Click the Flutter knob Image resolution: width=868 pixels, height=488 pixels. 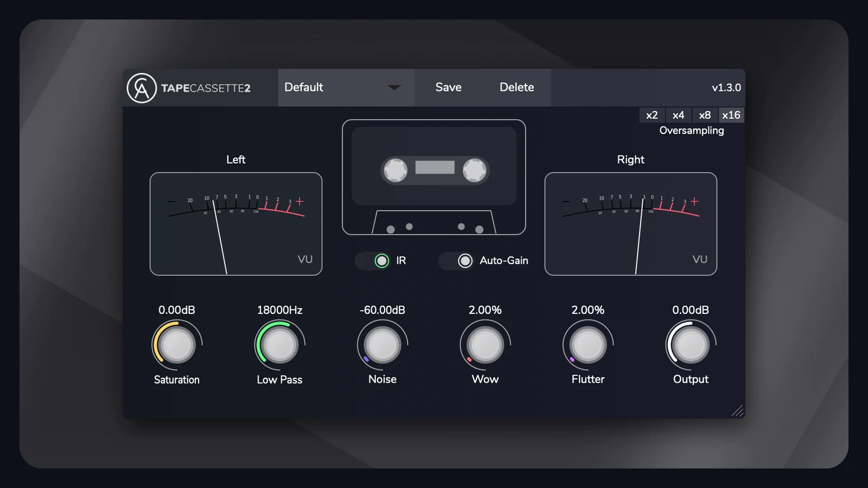pyautogui.click(x=588, y=345)
